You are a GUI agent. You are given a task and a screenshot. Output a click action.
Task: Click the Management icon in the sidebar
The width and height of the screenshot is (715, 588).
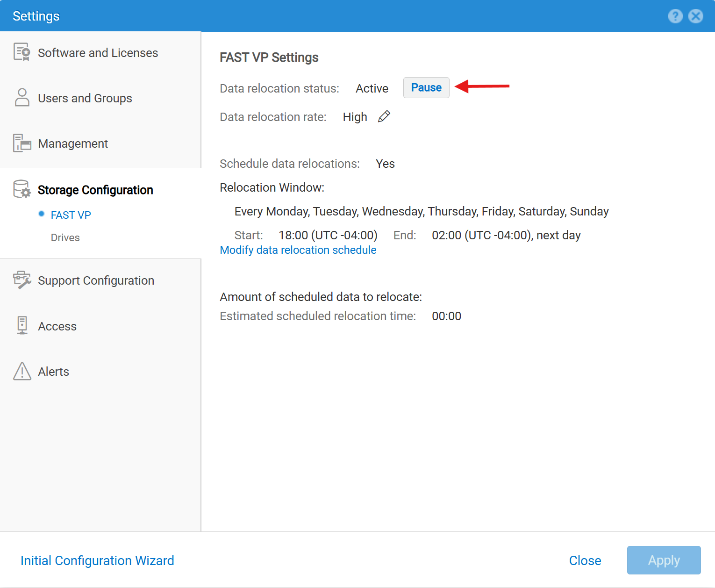(21, 143)
